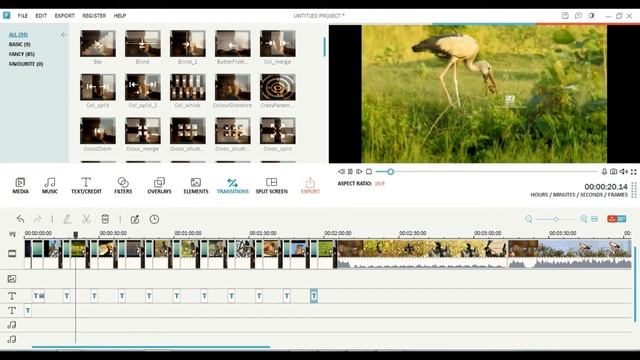
Task: Click the video track header icon
Action: click(x=12, y=253)
